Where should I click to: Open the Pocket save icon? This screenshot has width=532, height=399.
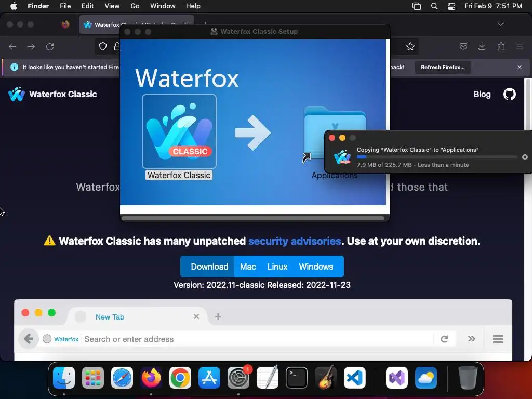(463, 46)
